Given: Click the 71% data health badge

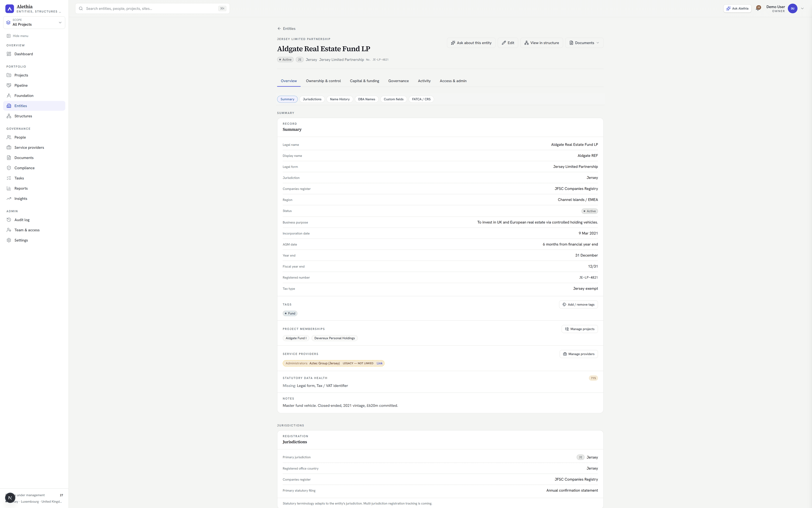Looking at the screenshot, I should [593, 378].
